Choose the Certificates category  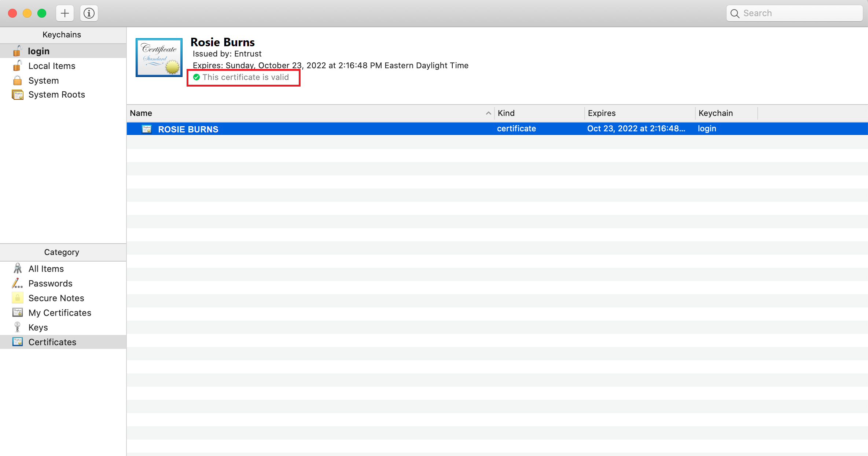tap(52, 342)
